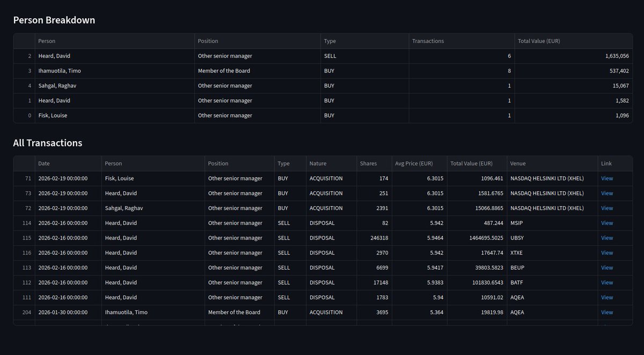Screen dimensions: 644x355
Task: Select the 17148 shares cell
Action: (374, 282)
